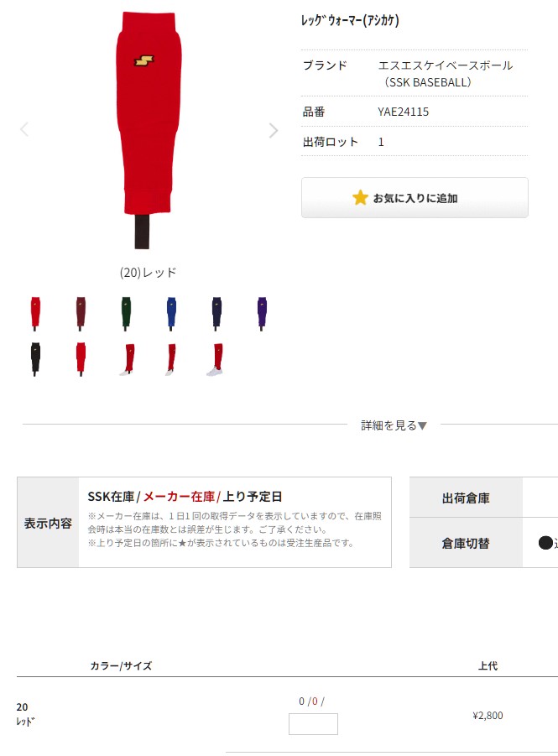Click the main red leg warmer image
Image resolution: width=558 pixels, height=756 pixels.
click(x=149, y=130)
